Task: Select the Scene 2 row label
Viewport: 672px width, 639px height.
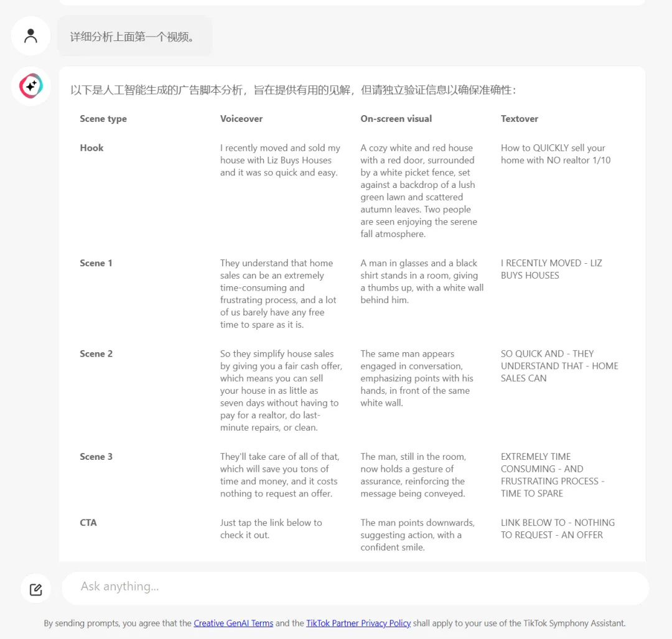Action: point(96,354)
